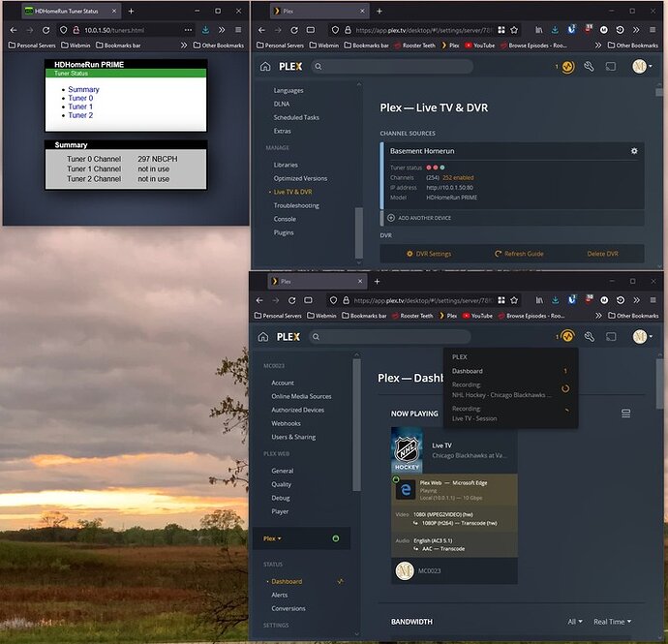Open the YouTube bookmark in bottom Plex window
The image size is (668, 644).
(x=477, y=316)
